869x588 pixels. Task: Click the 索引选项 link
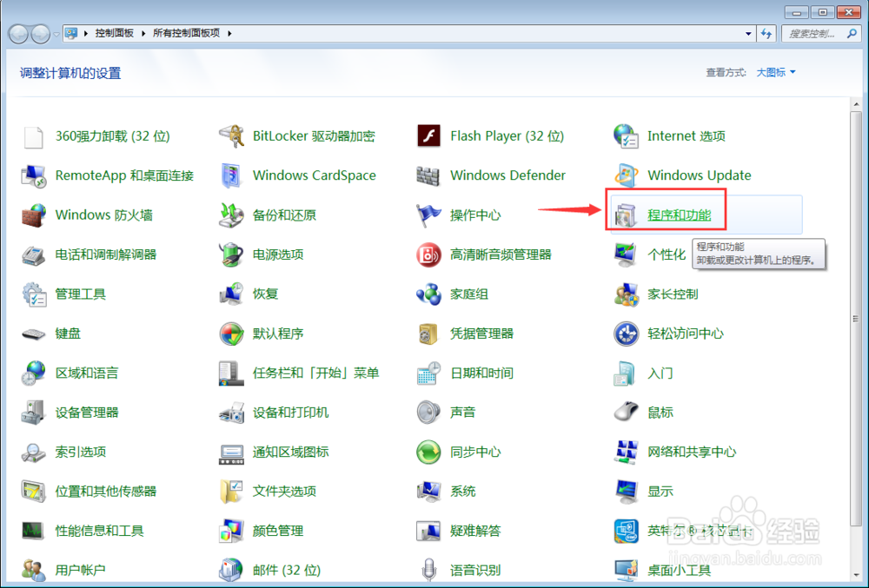click(x=80, y=453)
